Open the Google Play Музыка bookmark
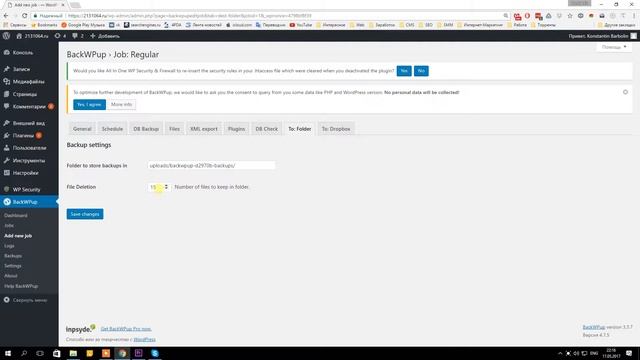Screen dimensions: 640x360 pyautogui.click(x=83, y=25)
